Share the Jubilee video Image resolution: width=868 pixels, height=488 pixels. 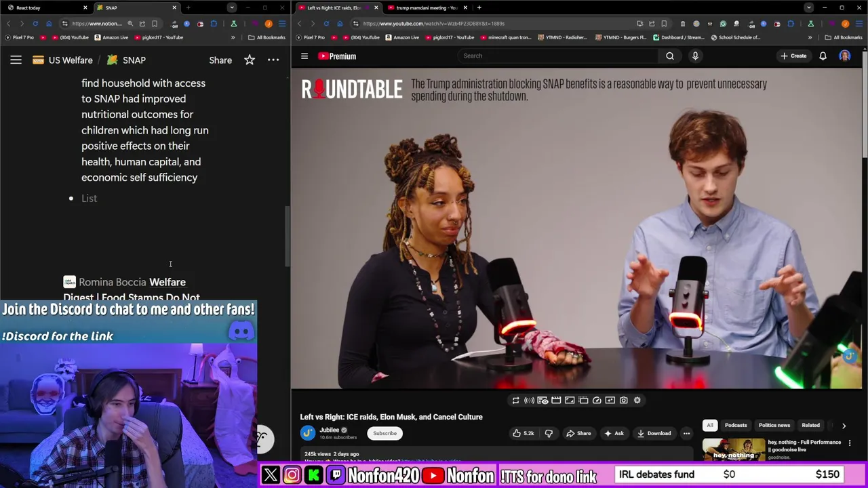579,434
